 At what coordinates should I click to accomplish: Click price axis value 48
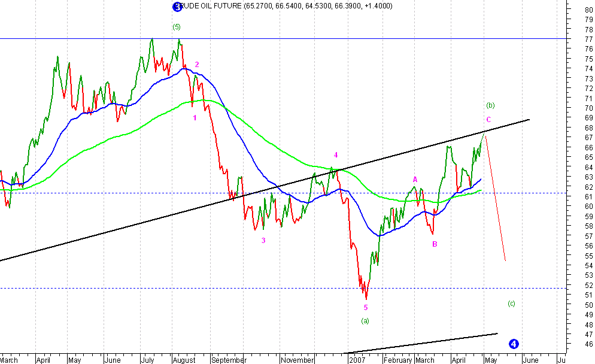589,324
